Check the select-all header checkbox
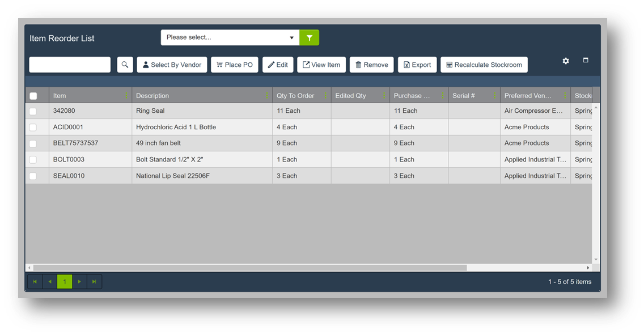The width and height of the screenshot is (644, 335). [33, 96]
